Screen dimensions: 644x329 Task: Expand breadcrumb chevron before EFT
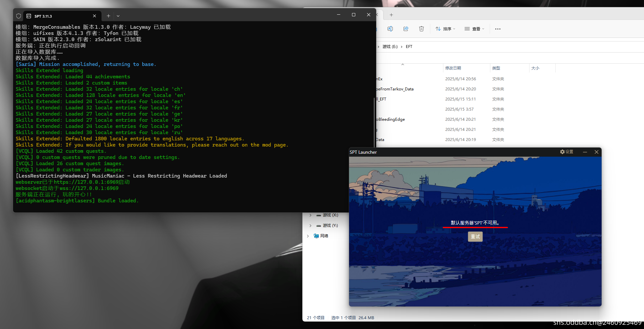(402, 47)
